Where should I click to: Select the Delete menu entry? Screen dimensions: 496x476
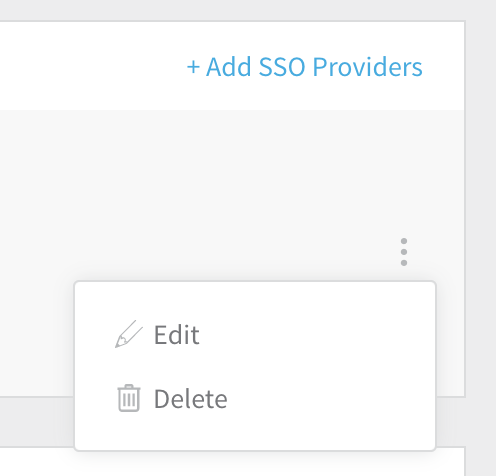(x=255, y=399)
